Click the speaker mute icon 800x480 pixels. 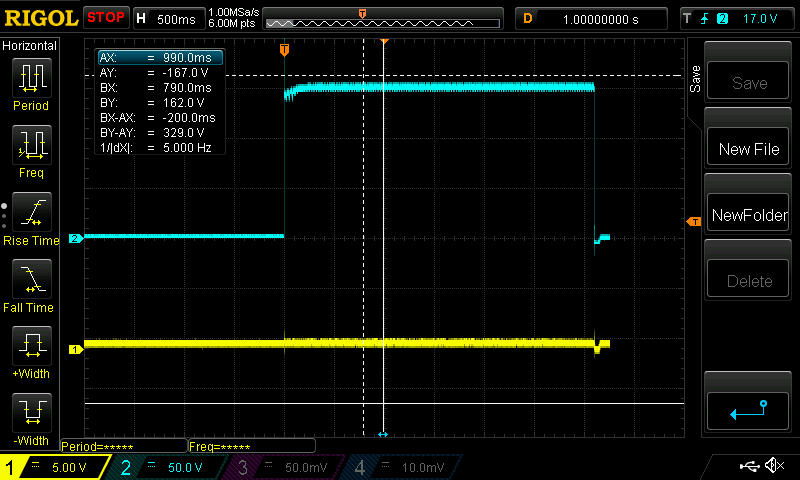(x=774, y=466)
